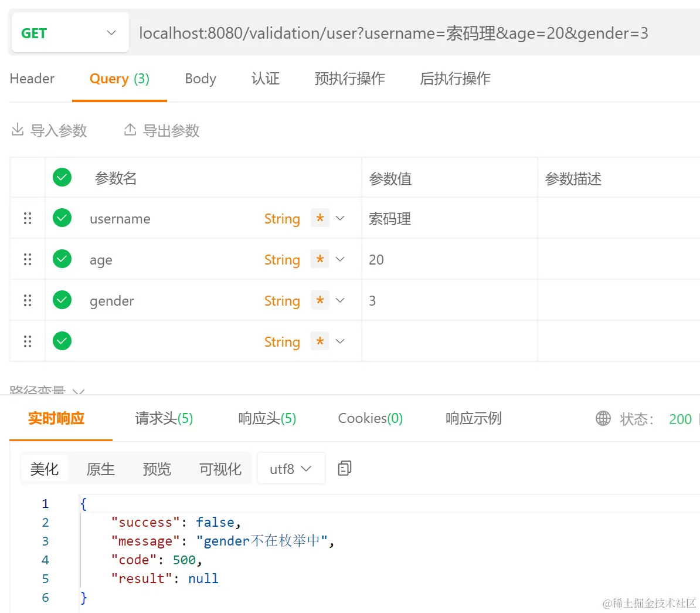
Task: Click the 索码理 parameter value cell
Action: click(450, 218)
